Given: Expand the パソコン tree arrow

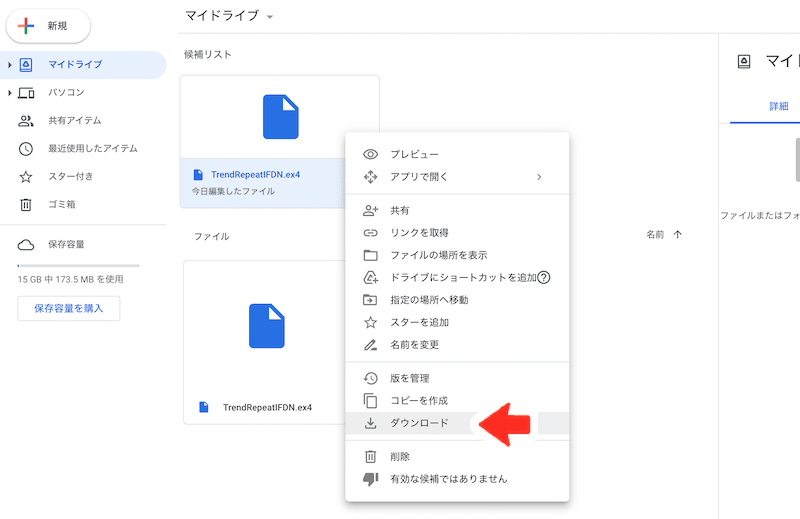Looking at the screenshot, I should tap(9, 93).
